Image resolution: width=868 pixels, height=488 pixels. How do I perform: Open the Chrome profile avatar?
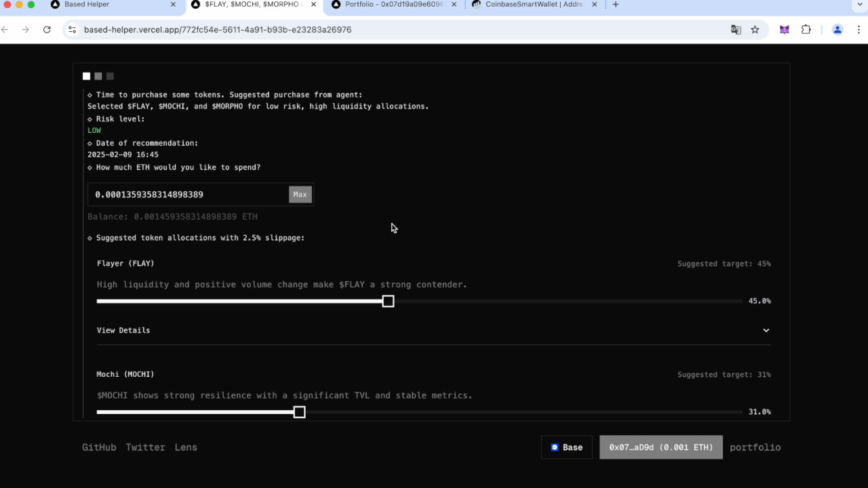tap(837, 30)
